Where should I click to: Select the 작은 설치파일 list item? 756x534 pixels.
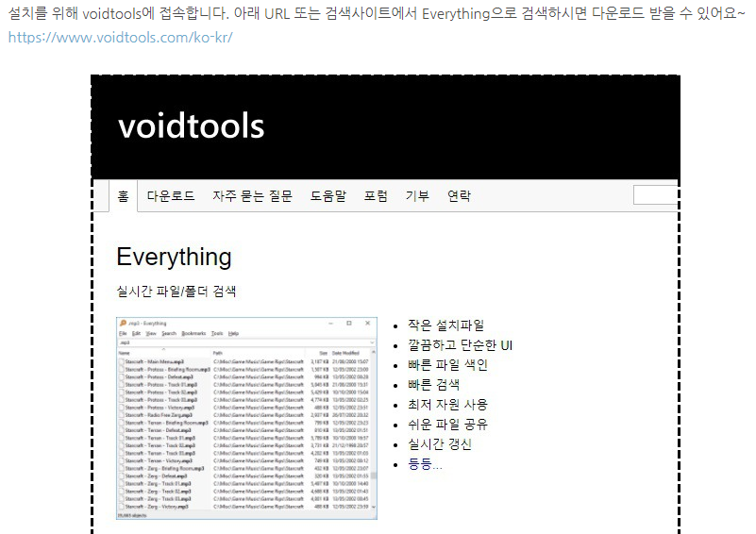446,325
